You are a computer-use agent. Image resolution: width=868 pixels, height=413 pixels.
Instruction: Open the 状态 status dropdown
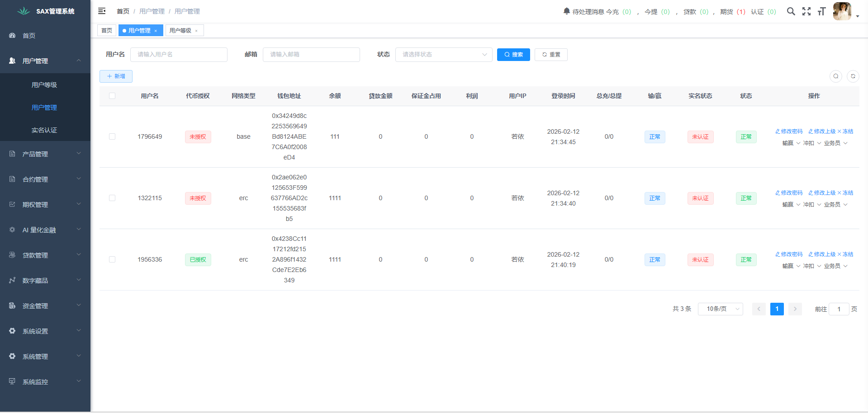pyautogui.click(x=443, y=55)
